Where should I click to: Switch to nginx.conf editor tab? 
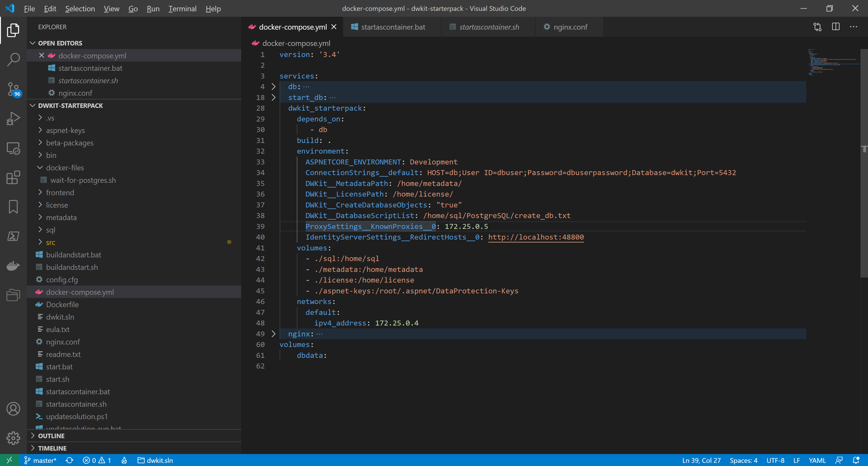570,27
